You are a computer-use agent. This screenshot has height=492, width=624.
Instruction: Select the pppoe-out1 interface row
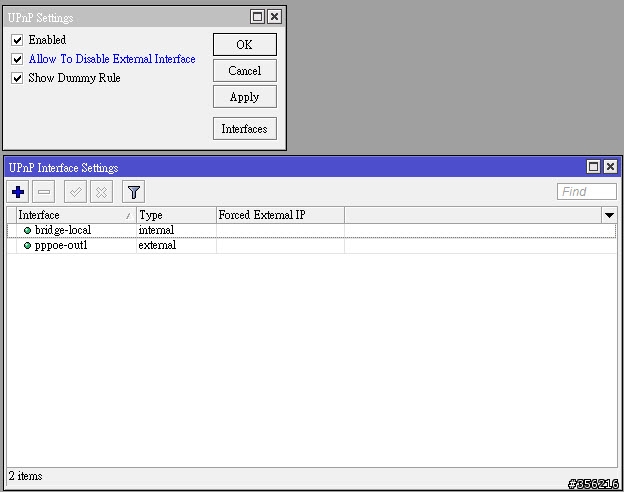coord(312,245)
